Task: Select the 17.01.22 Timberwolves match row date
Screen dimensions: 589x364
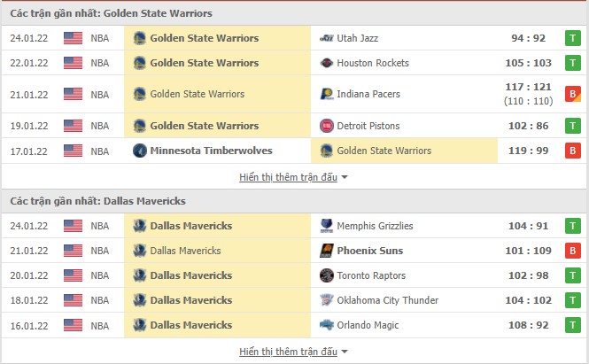Action: 28,151
